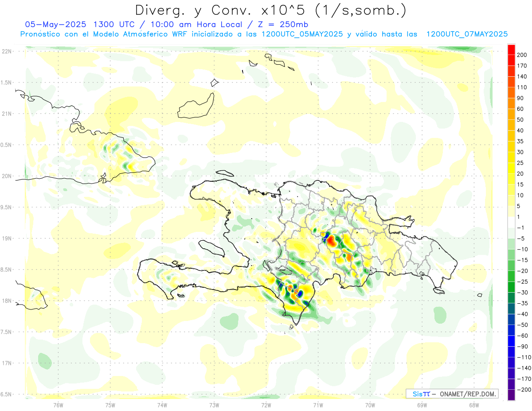Click the positive colorbar value "35"
The height and width of the screenshot is (411, 532).
pos(521,142)
